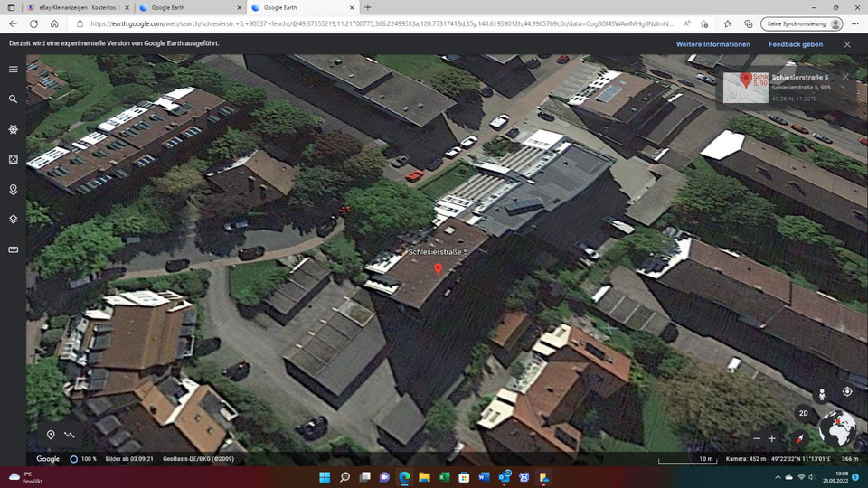Zoom in with the plus button

coord(772,438)
